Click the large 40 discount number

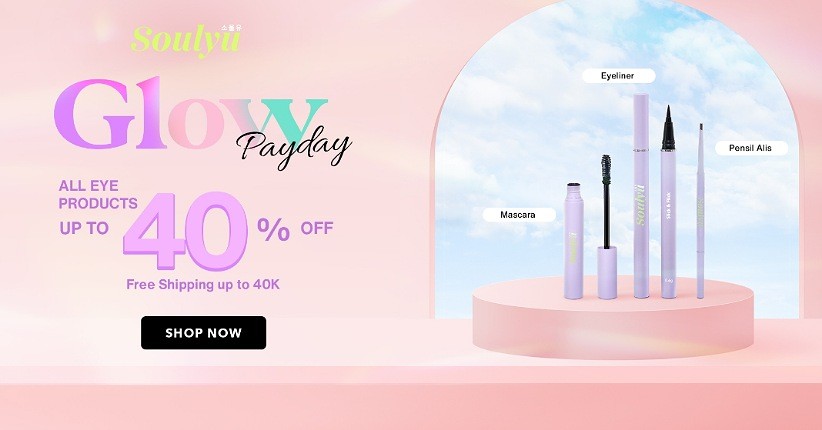[186, 231]
